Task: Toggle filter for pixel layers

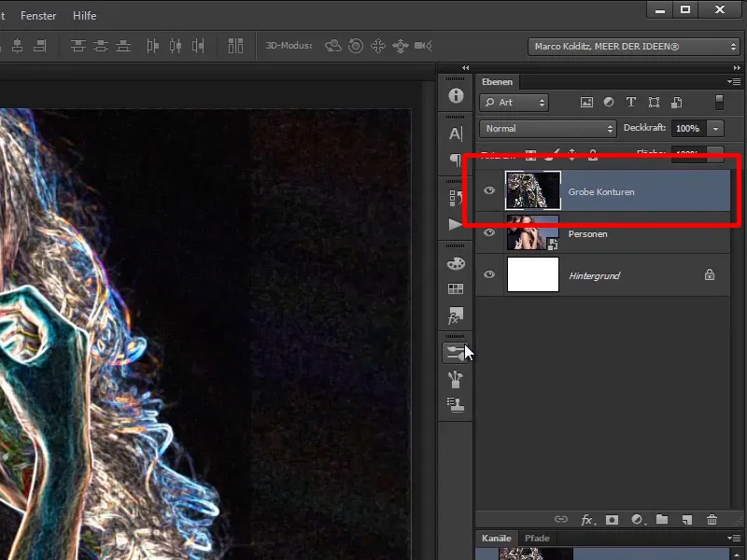Action: tap(586, 102)
